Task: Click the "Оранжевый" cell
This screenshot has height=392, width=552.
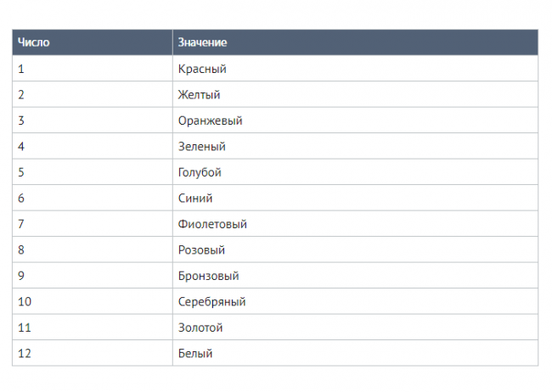Action: [210, 120]
